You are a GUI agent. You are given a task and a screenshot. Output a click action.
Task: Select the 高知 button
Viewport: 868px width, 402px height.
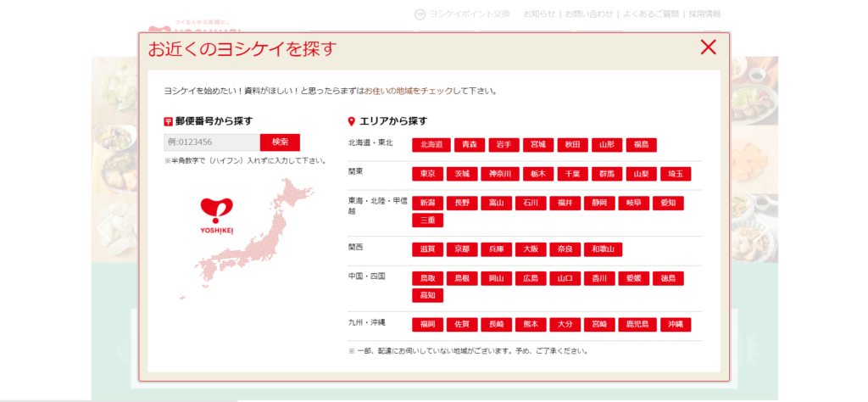[x=427, y=296]
